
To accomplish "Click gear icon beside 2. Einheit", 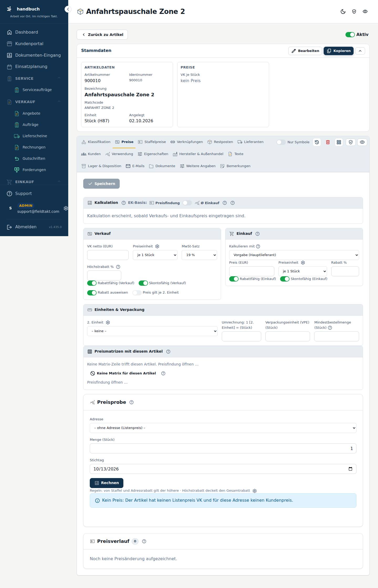I will (x=108, y=322).
